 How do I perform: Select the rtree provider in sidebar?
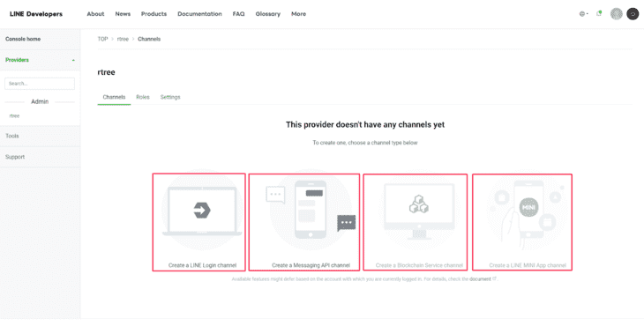click(14, 116)
